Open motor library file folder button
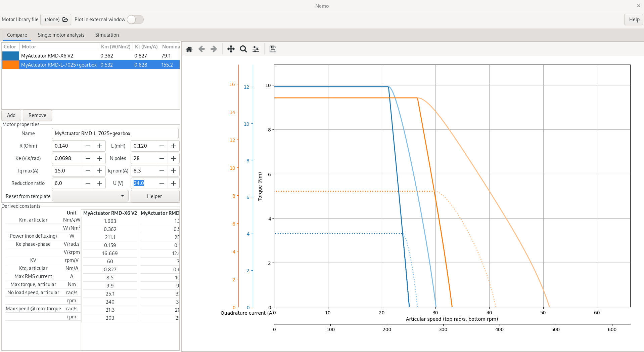Image resolution: width=644 pixels, height=352 pixels. click(56, 19)
